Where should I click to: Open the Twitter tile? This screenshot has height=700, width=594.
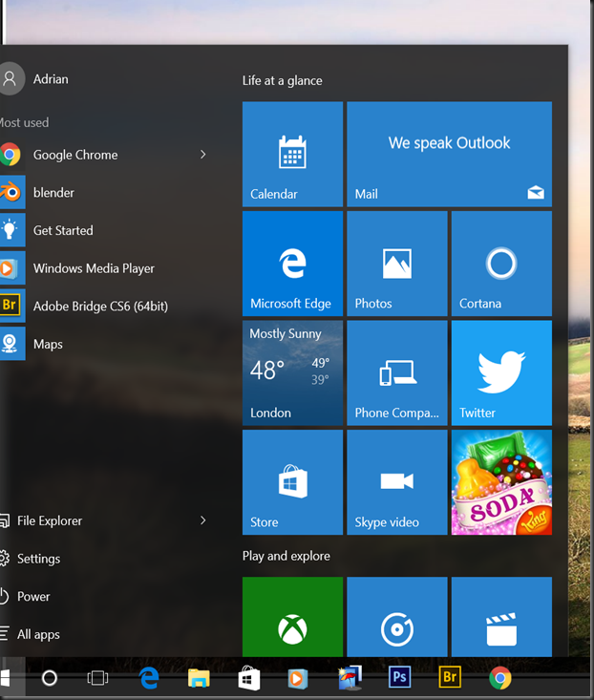(x=501, y=372)
